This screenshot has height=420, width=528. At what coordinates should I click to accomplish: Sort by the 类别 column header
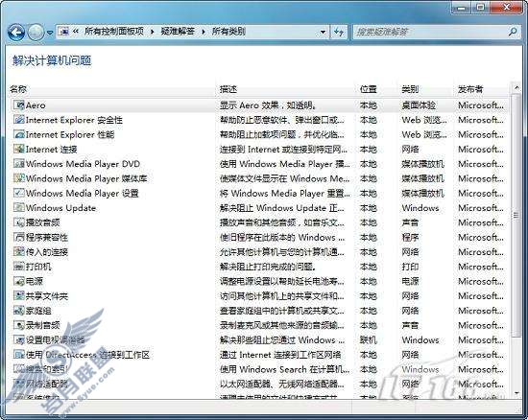pos(410,89)
